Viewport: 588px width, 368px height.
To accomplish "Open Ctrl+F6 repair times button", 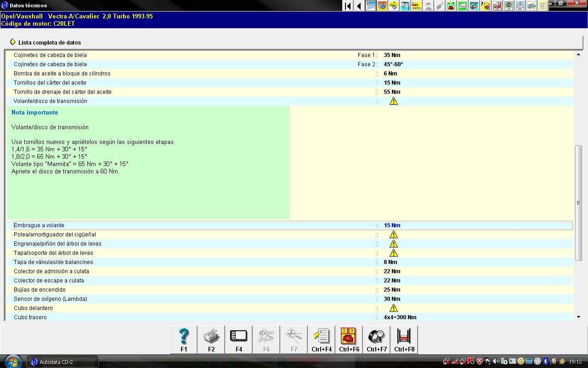I will pos(349,339).
